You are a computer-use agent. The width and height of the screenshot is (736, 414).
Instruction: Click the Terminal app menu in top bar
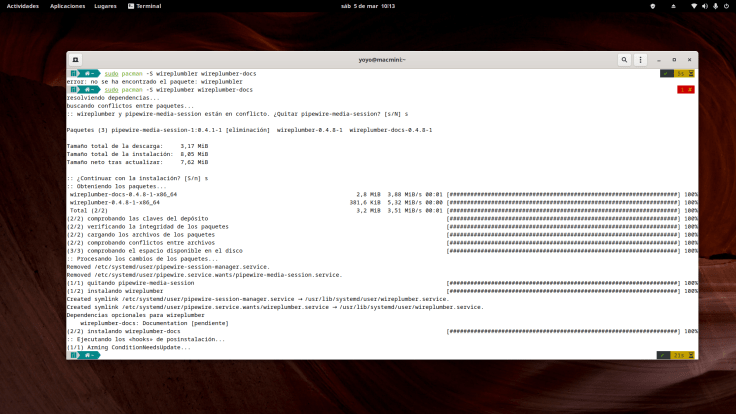tap(145, 5)
